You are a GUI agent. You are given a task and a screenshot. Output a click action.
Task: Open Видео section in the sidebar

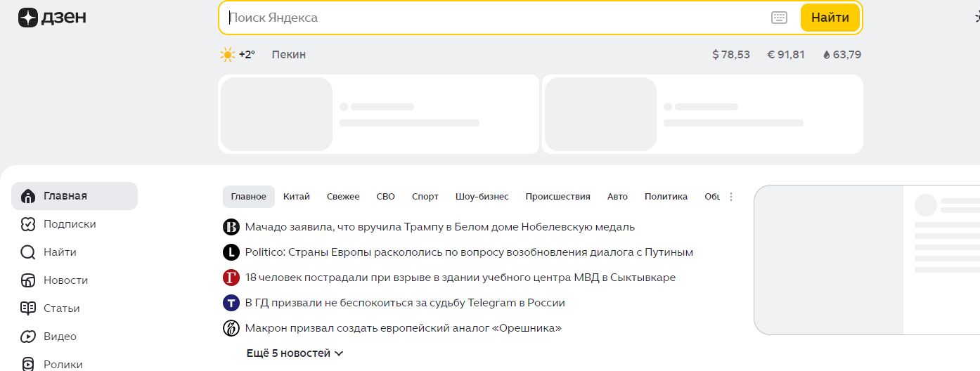(59, 337)
